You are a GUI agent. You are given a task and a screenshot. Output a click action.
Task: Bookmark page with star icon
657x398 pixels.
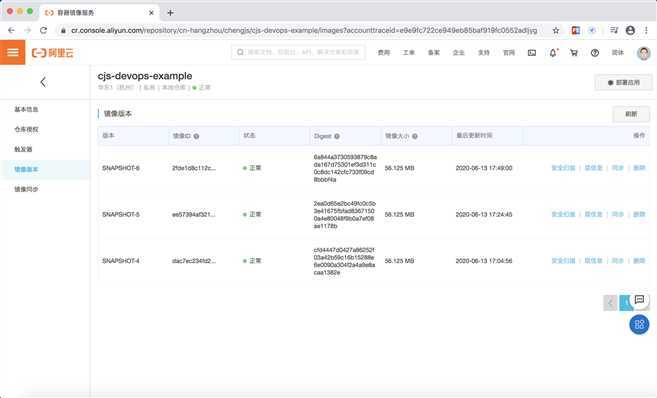[x=556, y=30]
